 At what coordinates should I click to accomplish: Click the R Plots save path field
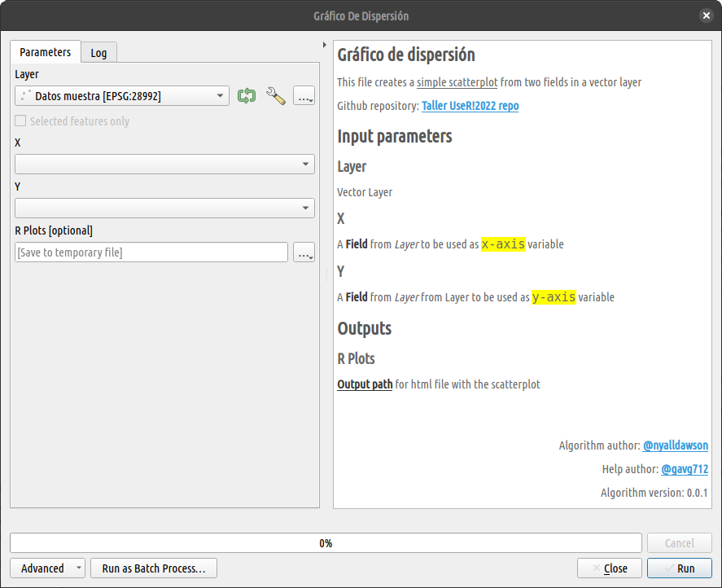click(x=151, y=252)
